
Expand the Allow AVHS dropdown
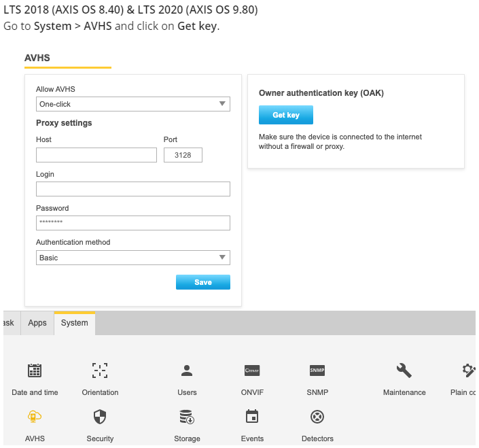[x=133, y=104]
